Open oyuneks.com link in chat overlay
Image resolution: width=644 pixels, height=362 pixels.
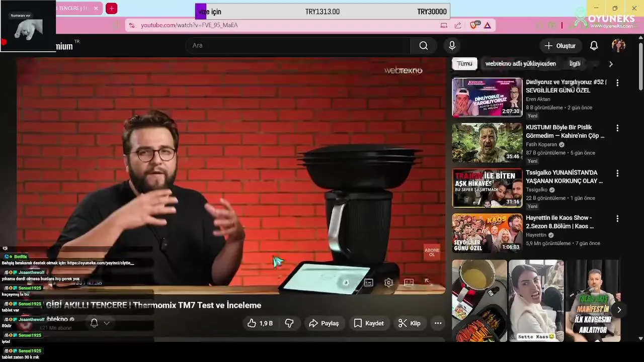click(x=100, y=263)
